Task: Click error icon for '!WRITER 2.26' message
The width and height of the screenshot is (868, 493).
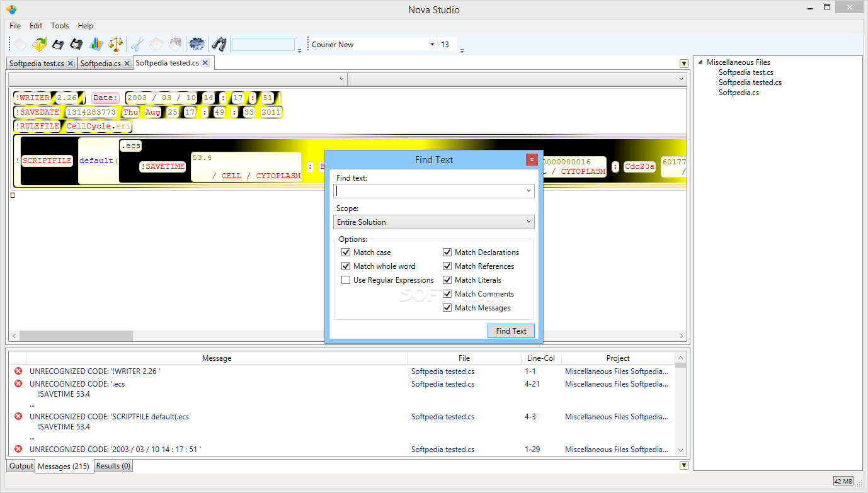Action: tap(18, 371)
